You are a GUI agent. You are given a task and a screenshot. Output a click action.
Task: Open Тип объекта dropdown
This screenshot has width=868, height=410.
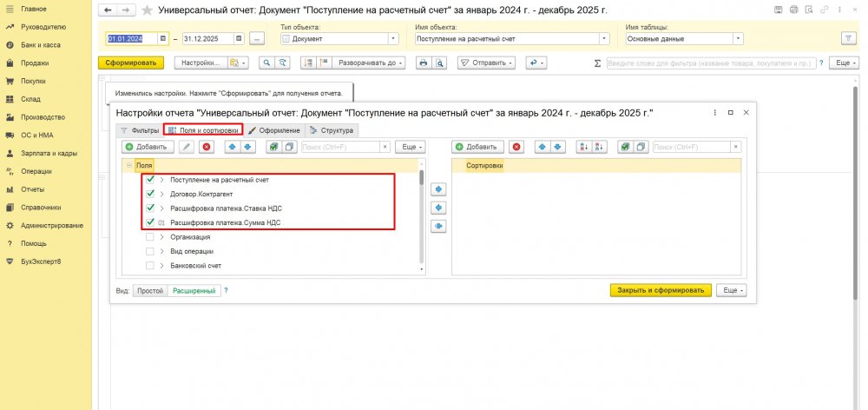pyautogui.click(x=393, y=39)
